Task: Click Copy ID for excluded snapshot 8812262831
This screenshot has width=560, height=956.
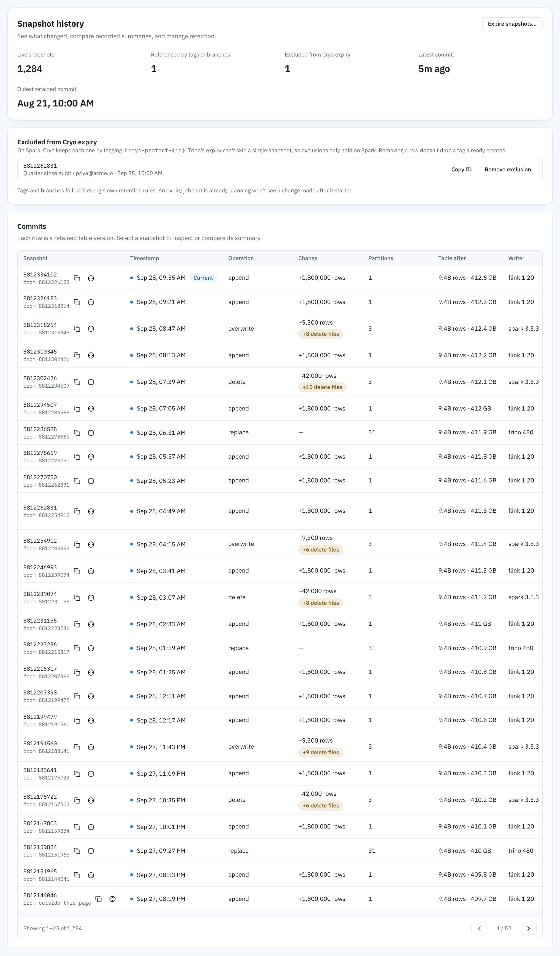Action: click(x=462, y=170)
